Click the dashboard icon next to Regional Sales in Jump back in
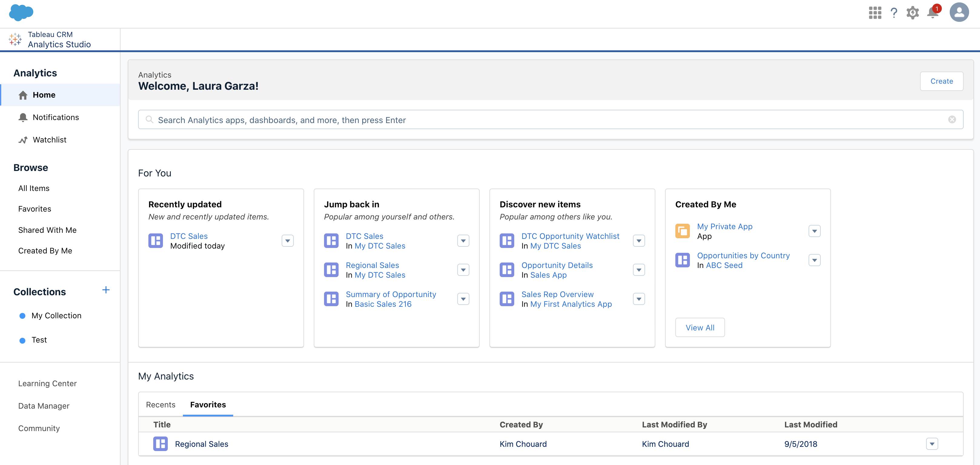The height and width of the screenshot is (465, 980). [331, 270]
